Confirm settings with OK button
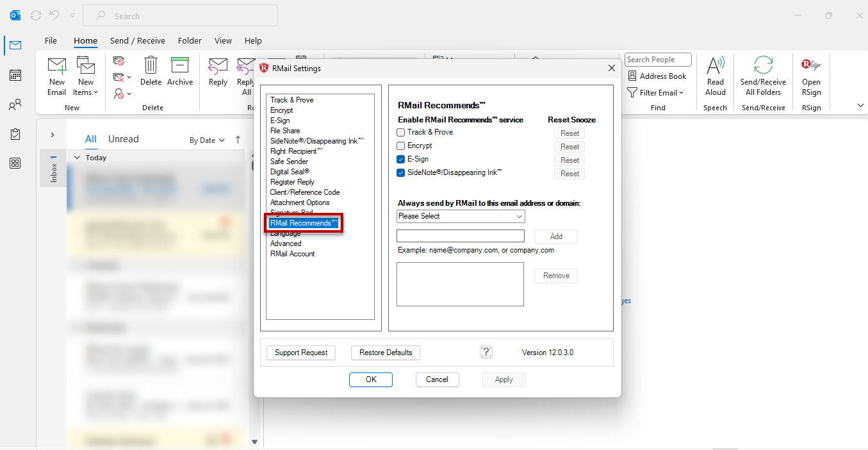This screenshot has height=450, width=868. 371,379
